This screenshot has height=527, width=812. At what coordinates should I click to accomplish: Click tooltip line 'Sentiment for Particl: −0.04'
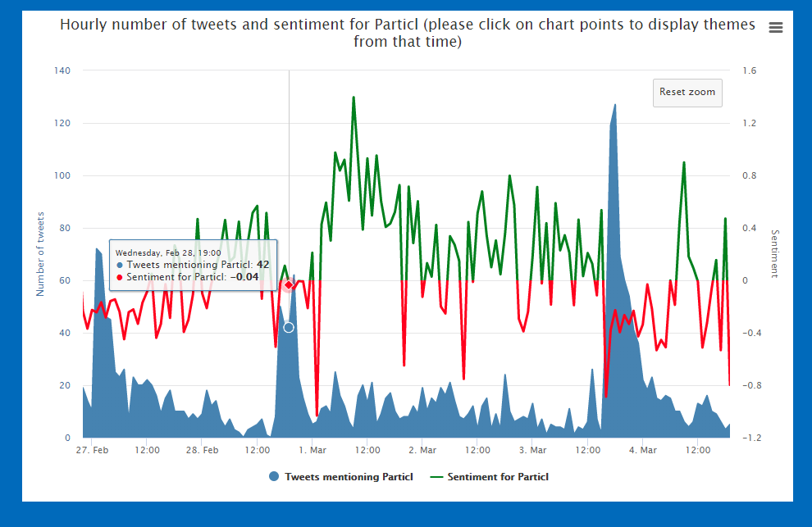click(188, 277)
